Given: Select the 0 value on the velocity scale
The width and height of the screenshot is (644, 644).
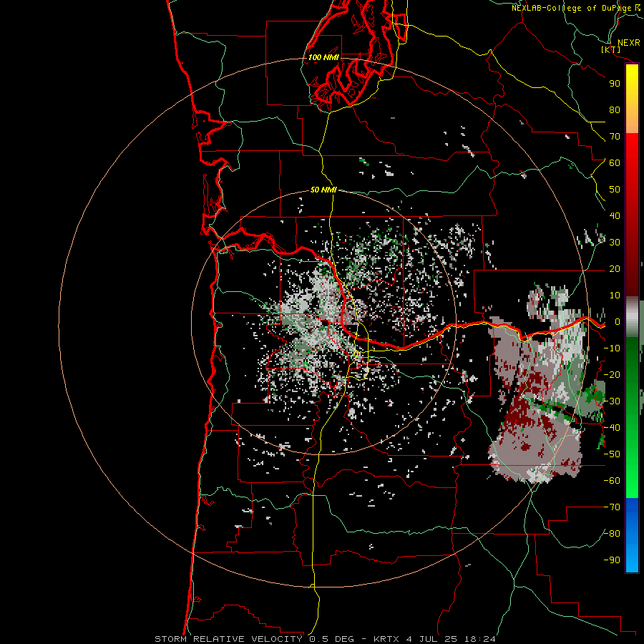Looking at the screenshot, I should tap(617, 322).
